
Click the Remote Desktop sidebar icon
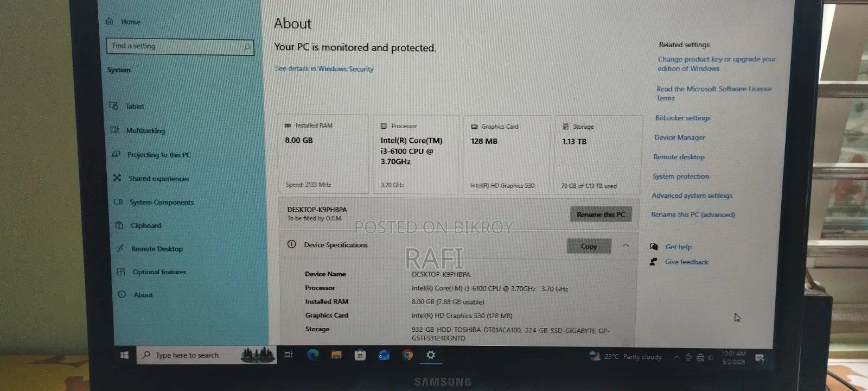(x=120, y=248)
